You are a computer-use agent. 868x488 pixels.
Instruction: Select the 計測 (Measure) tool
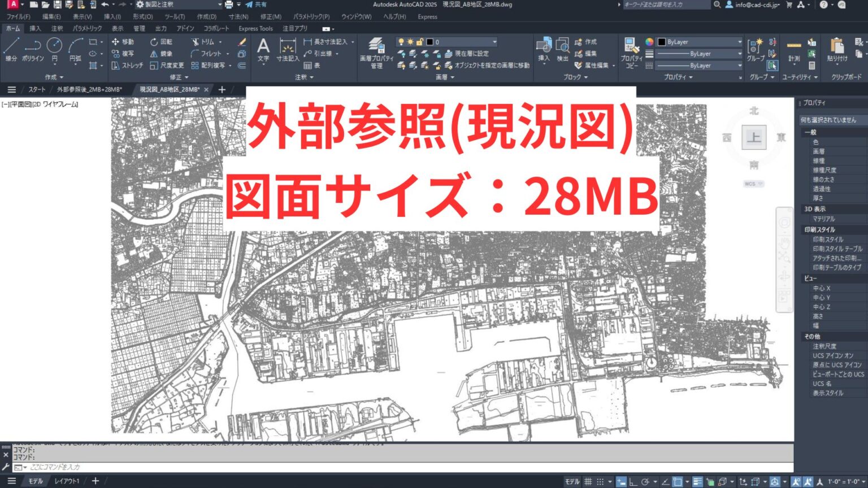pyautogui.click(x=794, y=50)
